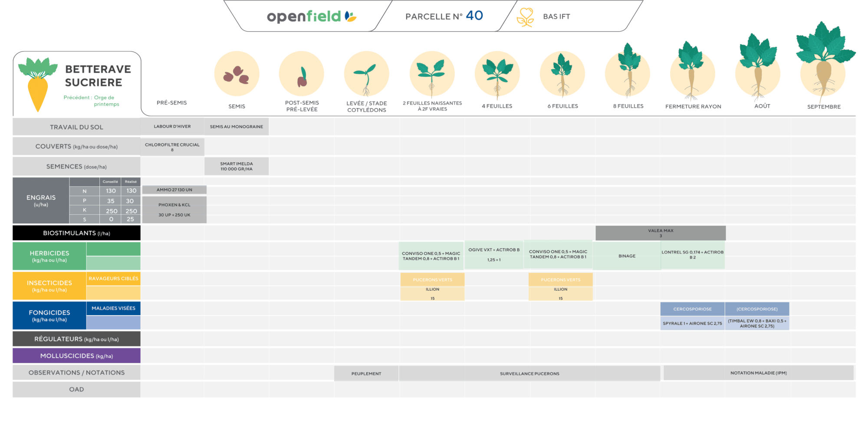Screen dimensions: 868x434
Task: Click the Bas IFT heart-plant icon
Action: [526, 17]
